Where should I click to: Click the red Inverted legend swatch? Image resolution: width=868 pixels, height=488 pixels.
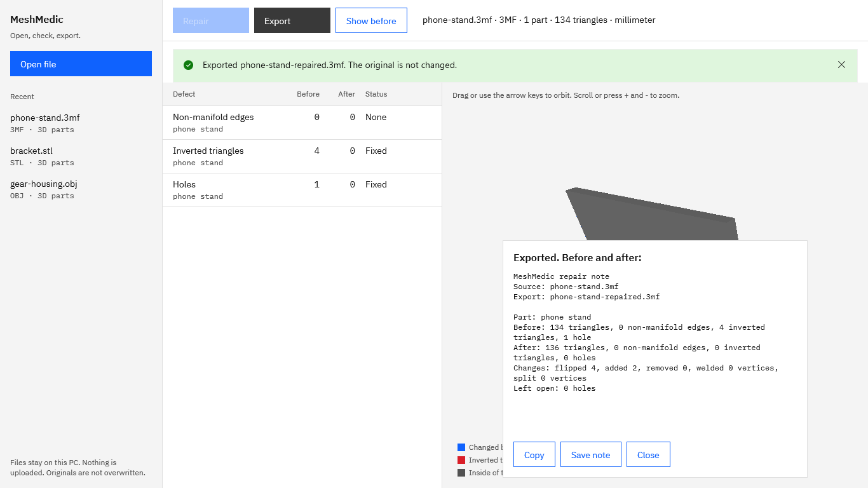coord(461,460)
